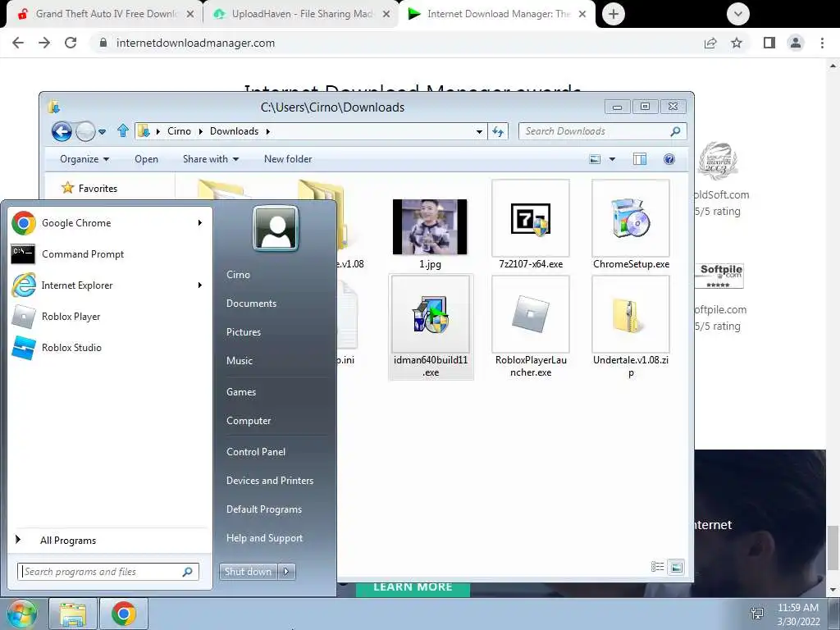
Task: Open Pictures from Start menu
Action: [x=243, y=332]
